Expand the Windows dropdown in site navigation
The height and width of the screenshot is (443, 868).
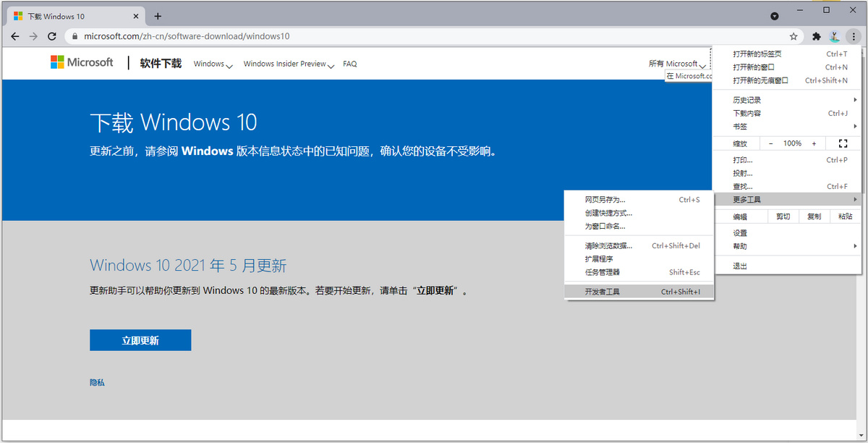pos(213,64)
